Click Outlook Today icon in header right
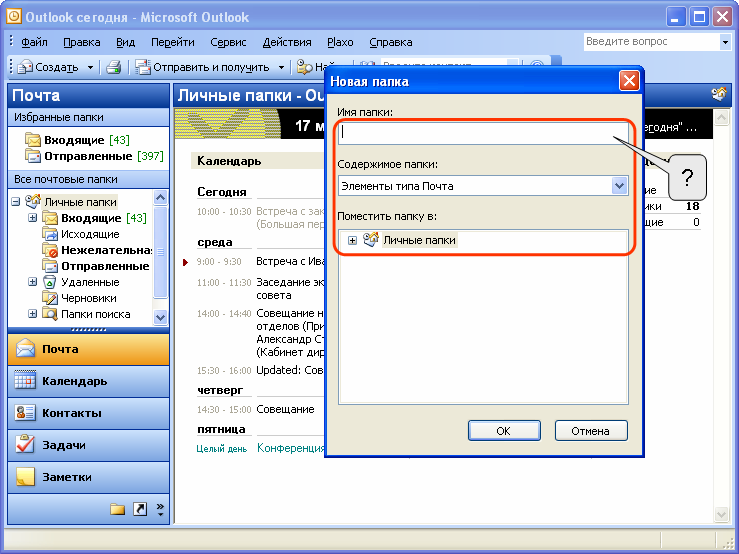Screen dimensions: 739x554 point(719,95)
